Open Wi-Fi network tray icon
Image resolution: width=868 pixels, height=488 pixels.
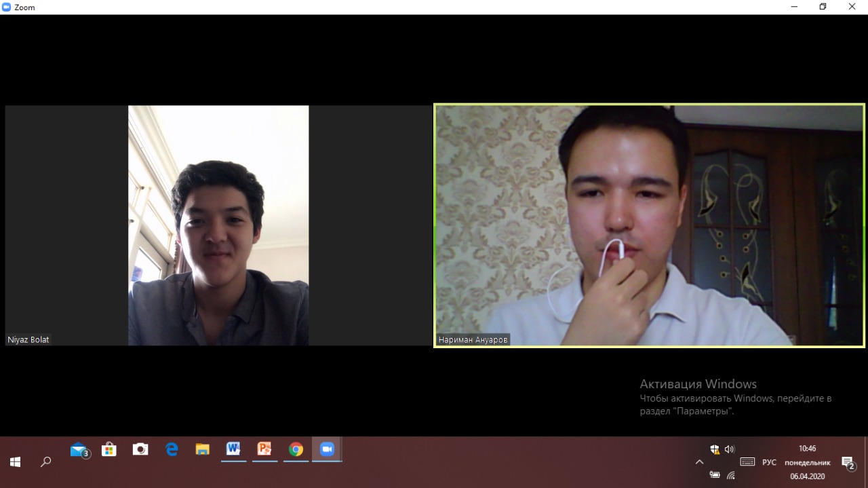[x=730, y=475]
